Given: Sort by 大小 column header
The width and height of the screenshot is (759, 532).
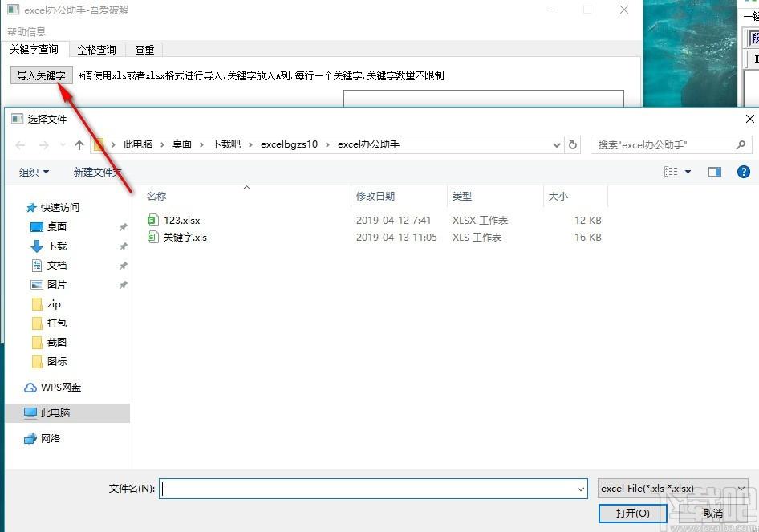Looking at the screenshot, I should [x=558, y=196].
